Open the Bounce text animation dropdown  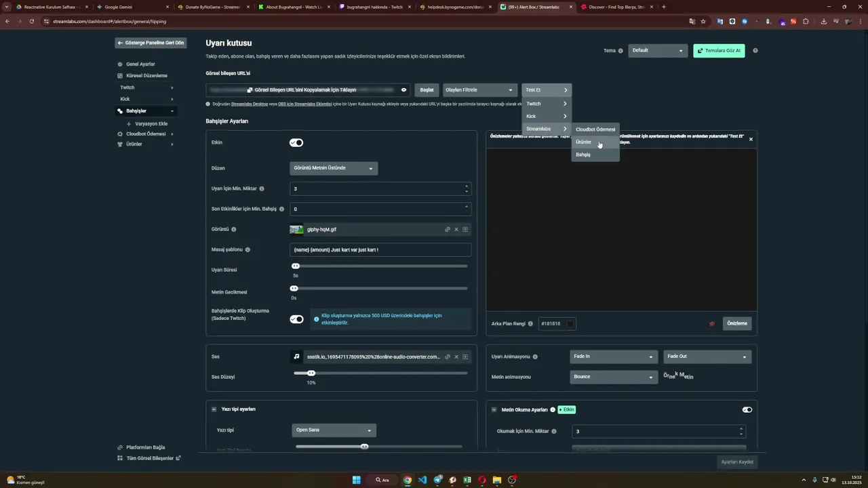(613, 377)
